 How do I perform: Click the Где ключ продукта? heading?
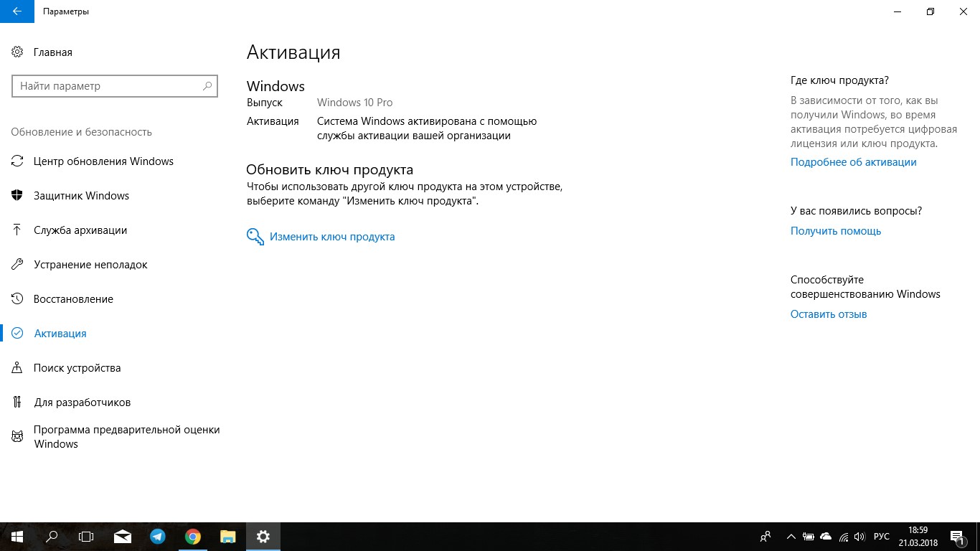839,80
